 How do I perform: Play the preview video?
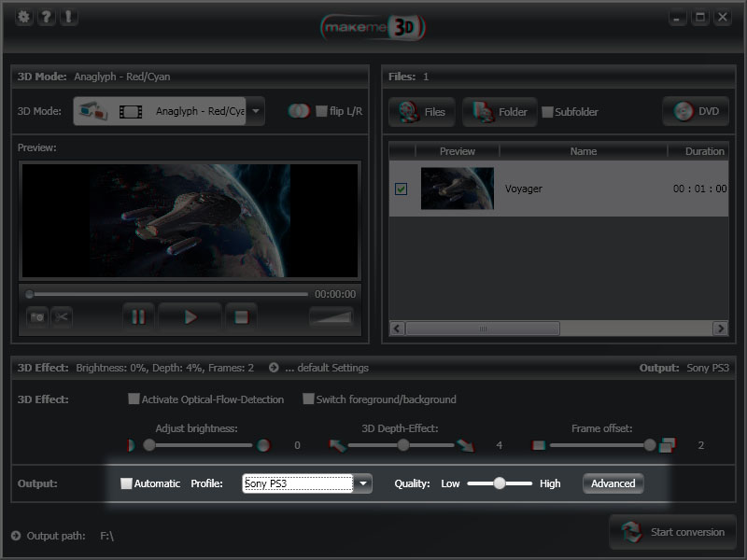tap(190, 316)
